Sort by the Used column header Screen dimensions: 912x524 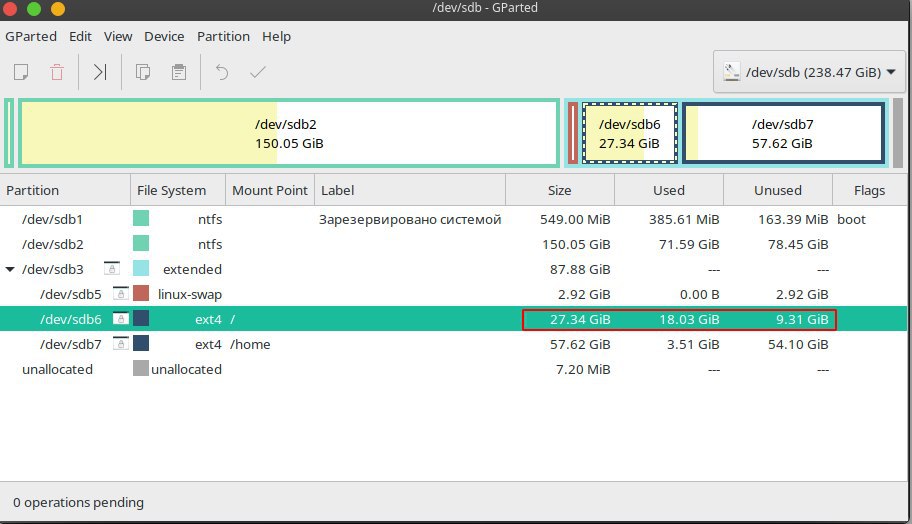click(x=669, y=190)
